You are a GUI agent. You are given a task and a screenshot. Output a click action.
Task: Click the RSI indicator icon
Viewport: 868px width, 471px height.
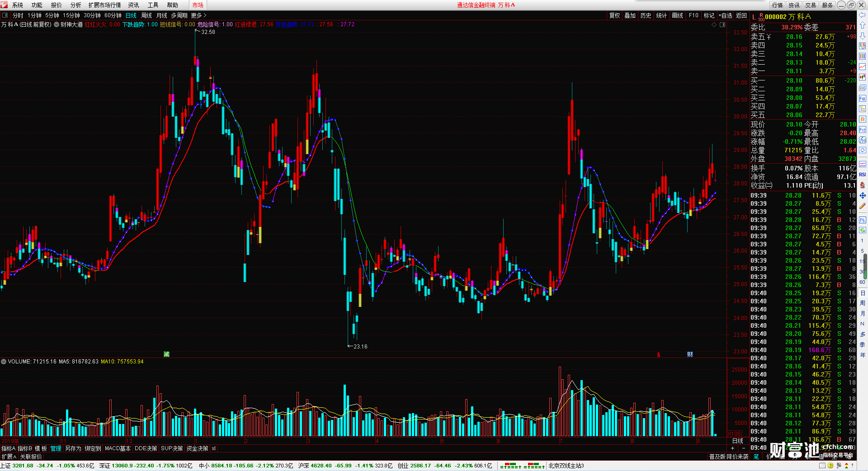click(863, 174)
